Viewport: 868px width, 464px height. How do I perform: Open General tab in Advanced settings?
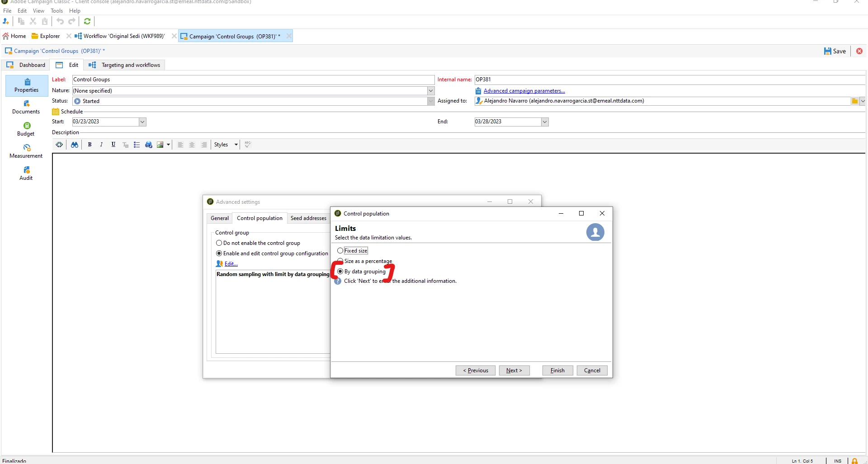[x=220, y=218]
